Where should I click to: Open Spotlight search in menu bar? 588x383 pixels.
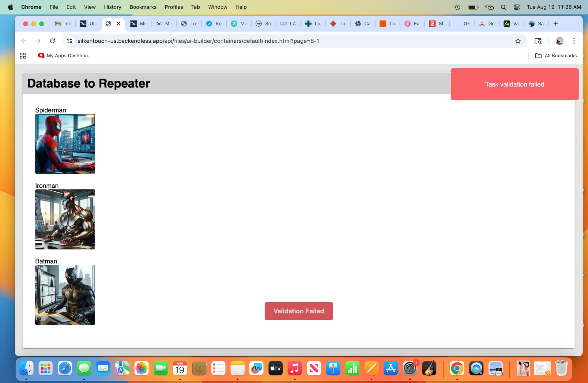pyautogui.click(x=503, y=7)
